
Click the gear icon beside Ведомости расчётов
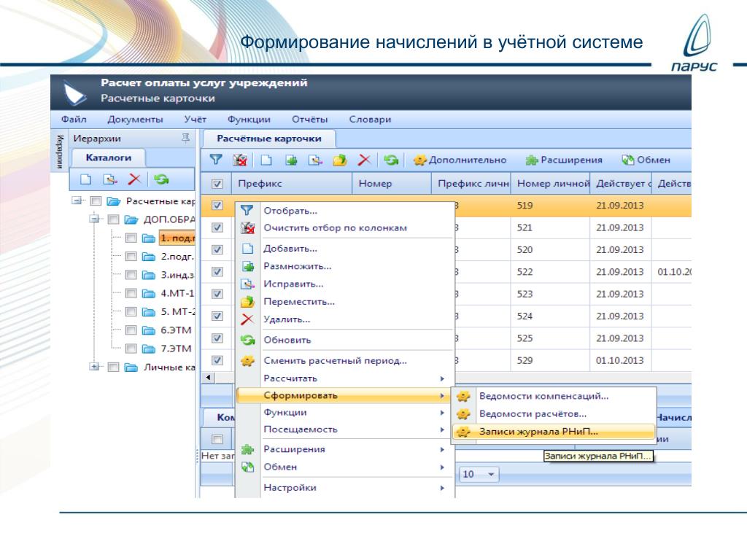(463, 414)
